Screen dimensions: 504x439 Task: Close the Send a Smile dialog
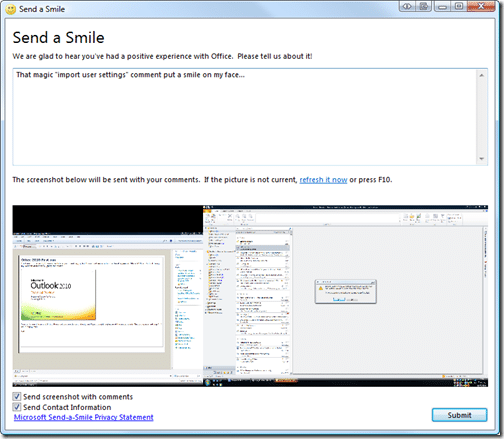pos(481,6)
